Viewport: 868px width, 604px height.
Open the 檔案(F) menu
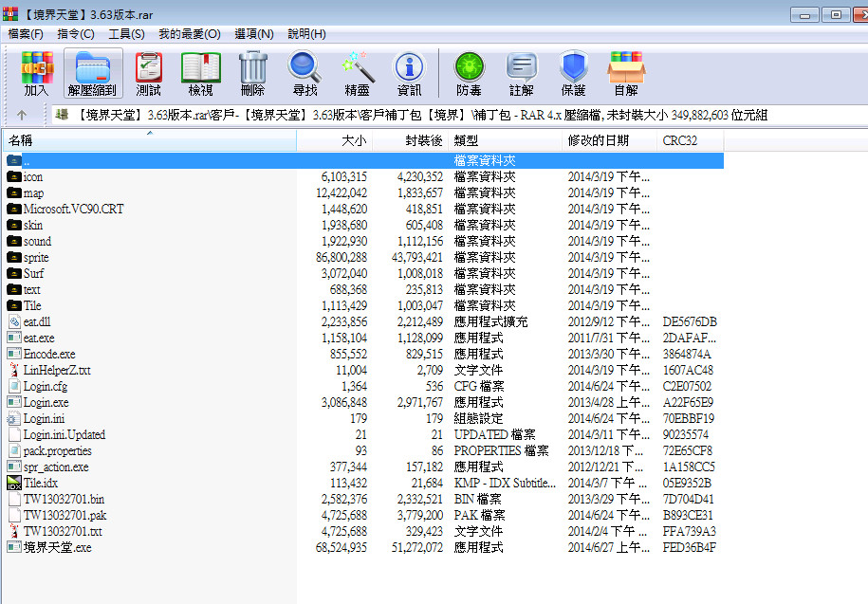pyautogui.click(x=26, y=34)
